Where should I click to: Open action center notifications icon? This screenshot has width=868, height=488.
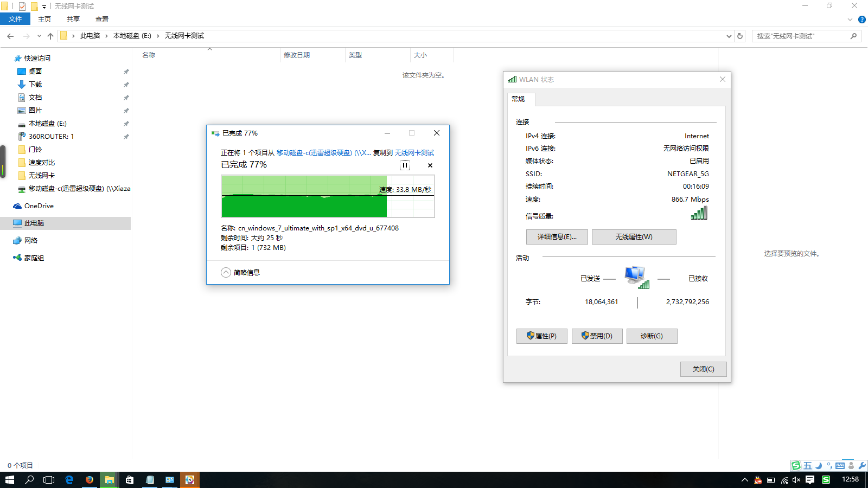810,480
